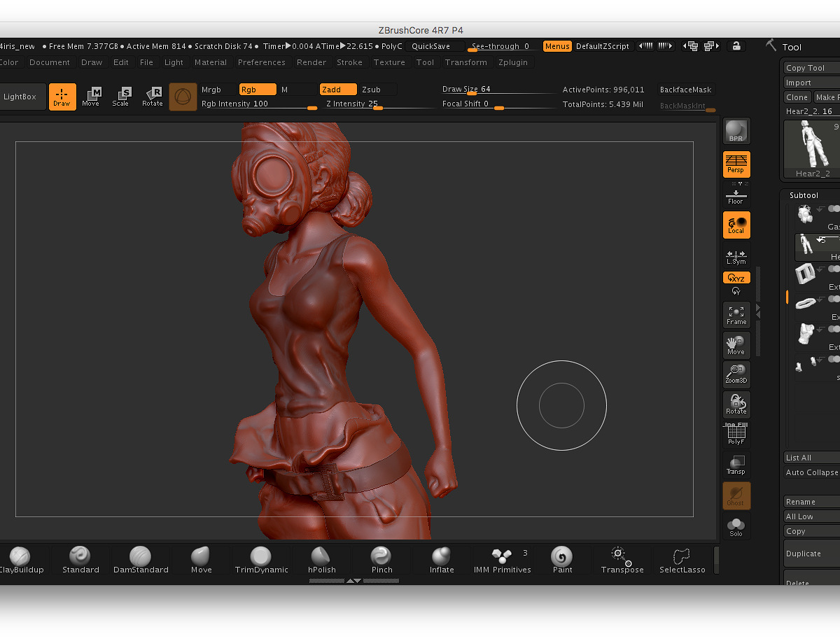840x641 pixels.
Task: Click the DefaultZScript button
Action: point(603,46)
